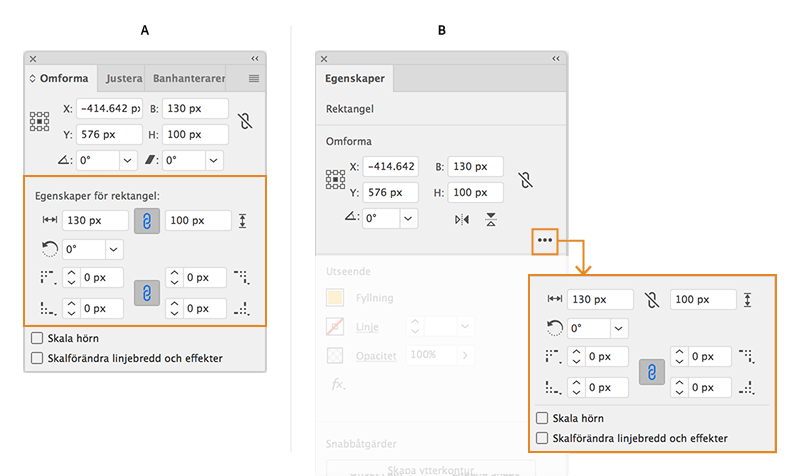
Task: Click the flip horizontally icon in panel B
Action: [x=461, y=219]
